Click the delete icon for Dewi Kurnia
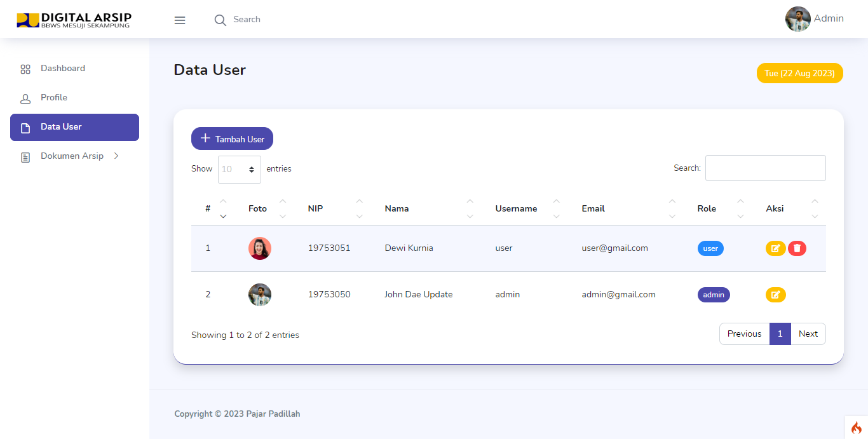 pyautogui.click(x=797, y=248)
